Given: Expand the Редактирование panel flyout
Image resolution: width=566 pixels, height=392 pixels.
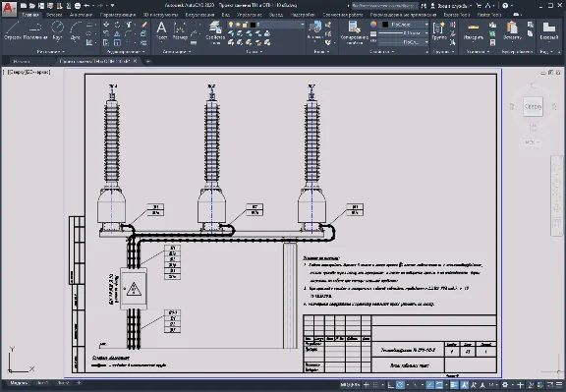Looking at the screenshot, I should coord(125,52).
